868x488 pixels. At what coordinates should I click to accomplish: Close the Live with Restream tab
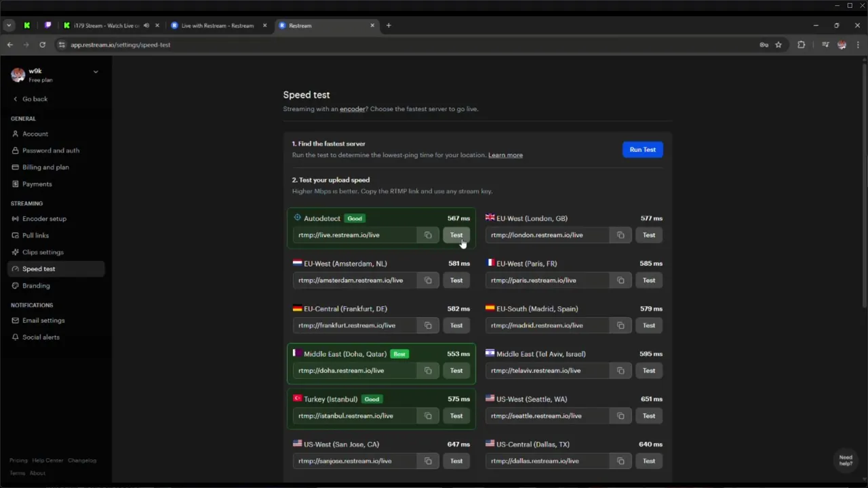coord(264,26)
